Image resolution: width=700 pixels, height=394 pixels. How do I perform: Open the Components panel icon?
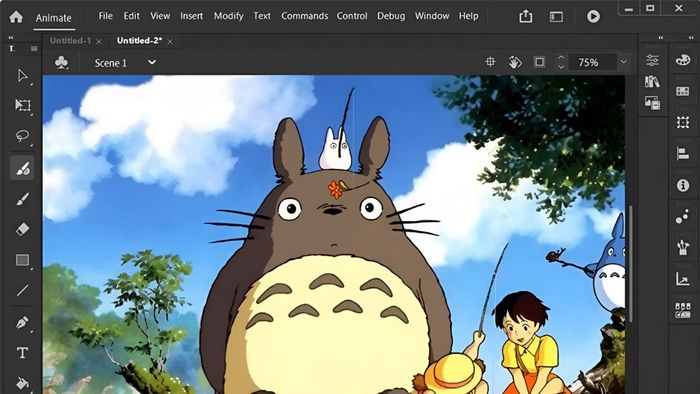(683, 311)
